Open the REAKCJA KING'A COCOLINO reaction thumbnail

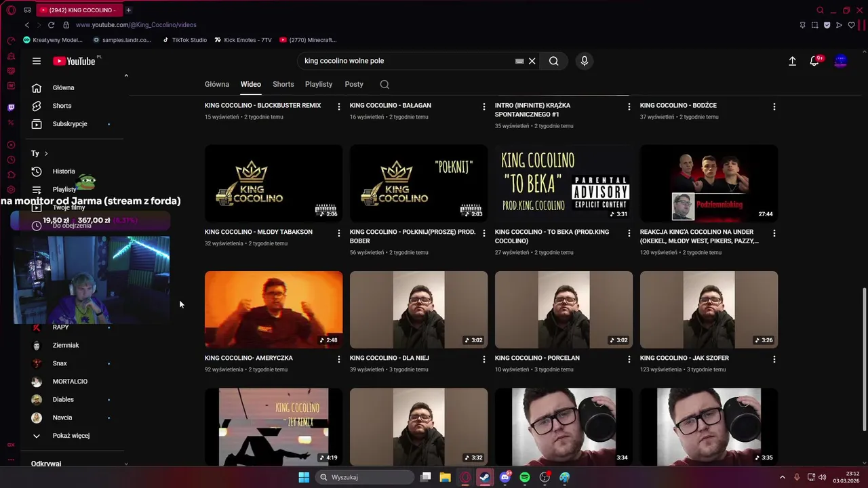[x=709, y=183]
